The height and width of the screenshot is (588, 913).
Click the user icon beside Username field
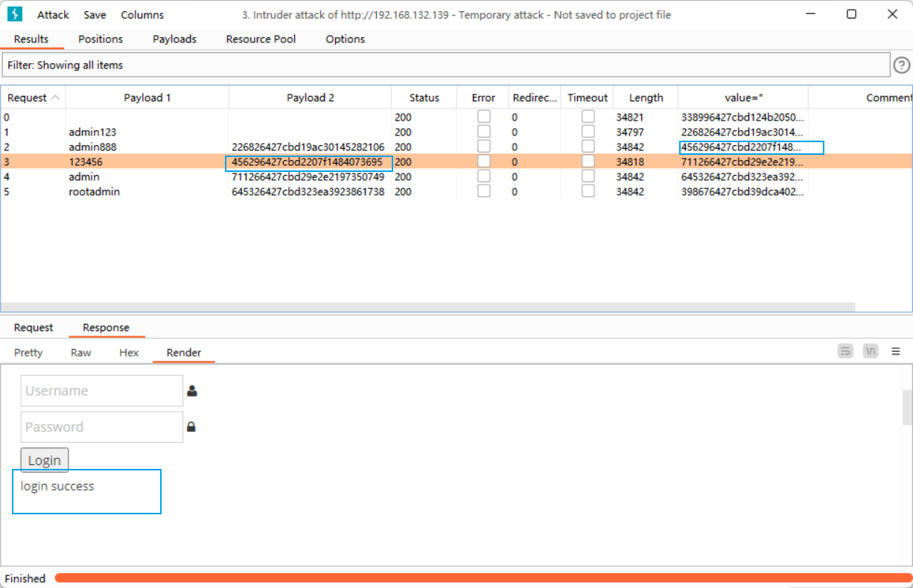coord(192,391)
